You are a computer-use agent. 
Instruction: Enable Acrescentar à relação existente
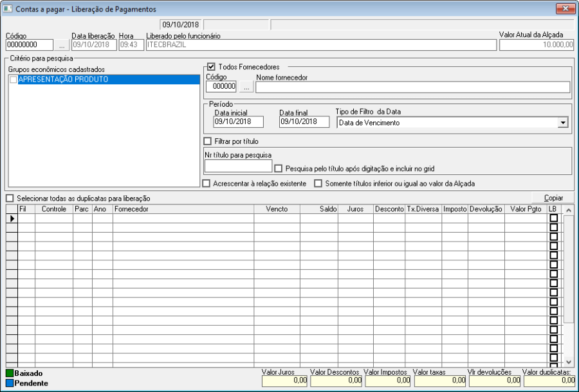tap(207, 183)
